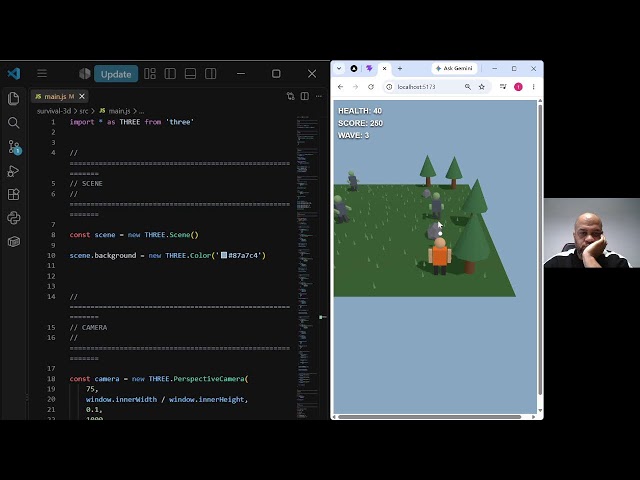The image size is (640, 480).
Task: Switch to the first Chrome tab with black icon
Action: (354, 69)
